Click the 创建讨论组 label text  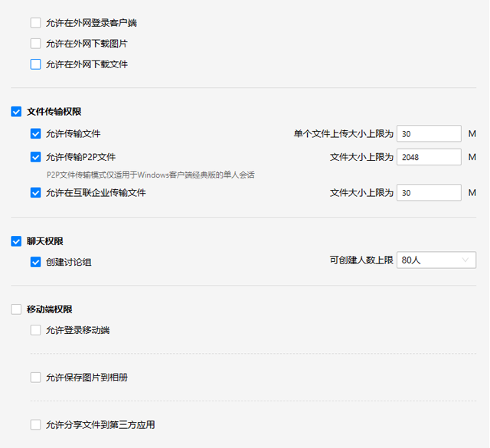pos(68,262)
